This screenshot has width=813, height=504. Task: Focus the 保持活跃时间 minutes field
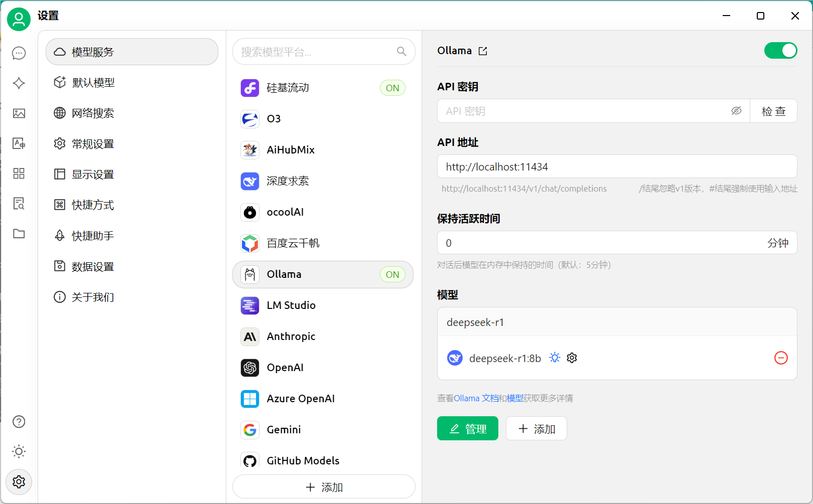(617, 243)
